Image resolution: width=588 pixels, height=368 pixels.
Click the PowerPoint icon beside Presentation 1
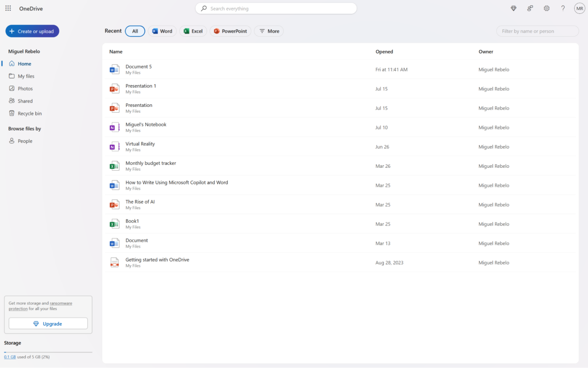114,89
